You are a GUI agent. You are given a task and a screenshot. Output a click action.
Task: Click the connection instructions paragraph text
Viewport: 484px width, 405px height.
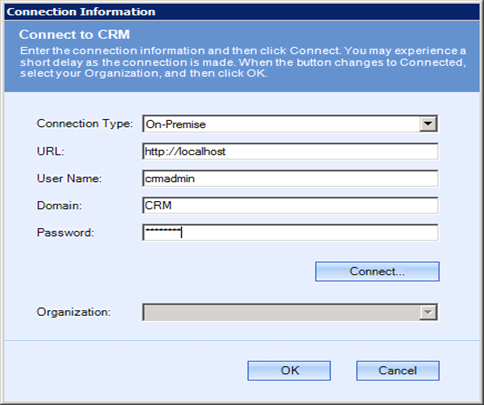point(243,62)
